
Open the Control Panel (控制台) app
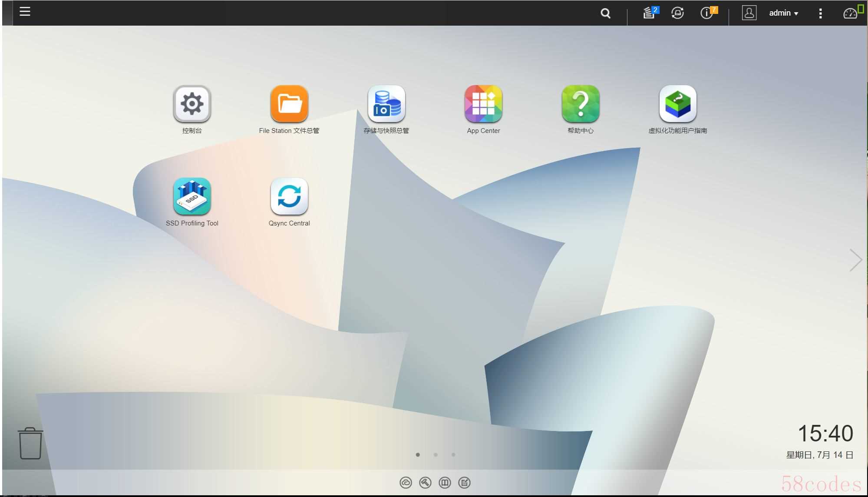192,104
